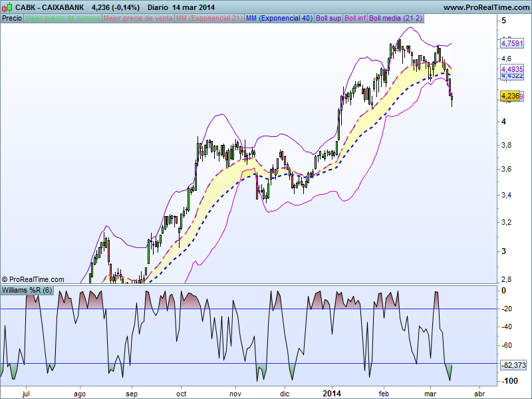Click the Williams %R (6) panel label
The width and height of the screenshot is (532, 399).
pos(27,291)
